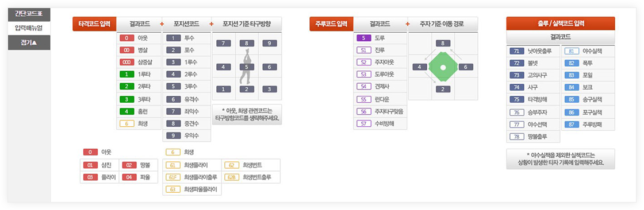
Task: Click the note about 야수실책을 제외한 실책코드
Action: [x=560, y=159]
